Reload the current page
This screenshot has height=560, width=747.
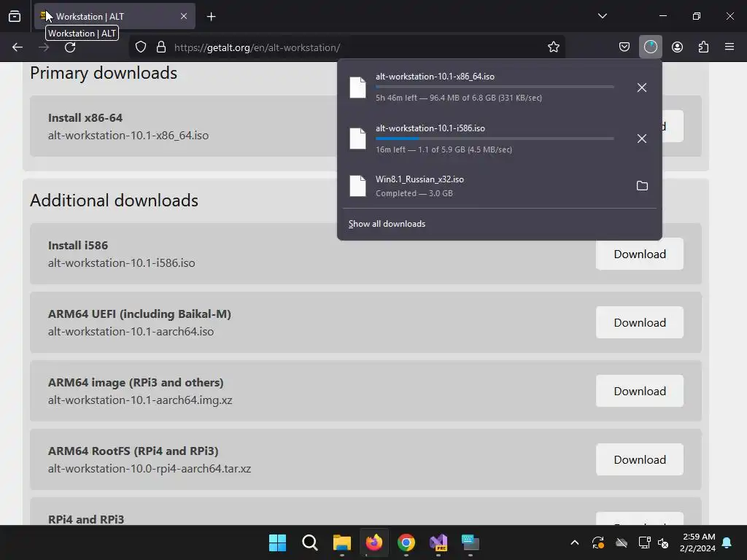pos(70,47)
